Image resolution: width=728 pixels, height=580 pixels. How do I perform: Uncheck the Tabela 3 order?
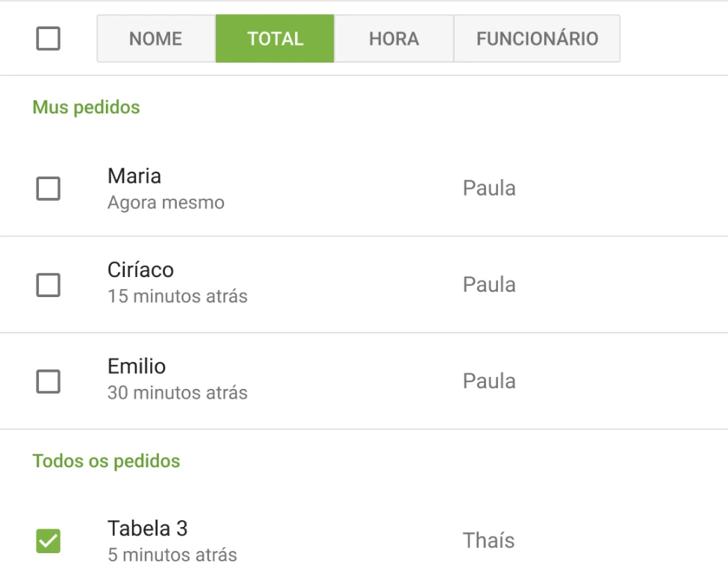click(x=48, y=539)
